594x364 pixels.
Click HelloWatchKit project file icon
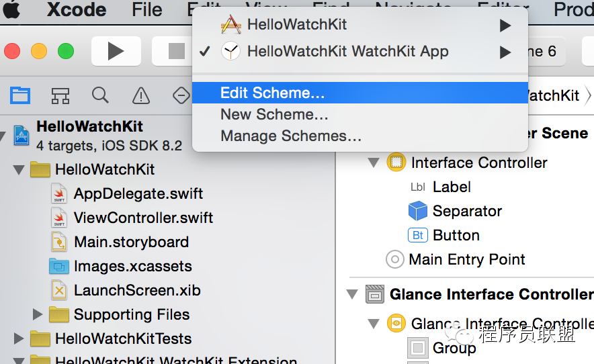pyautogui.click(x=22, y=135)
